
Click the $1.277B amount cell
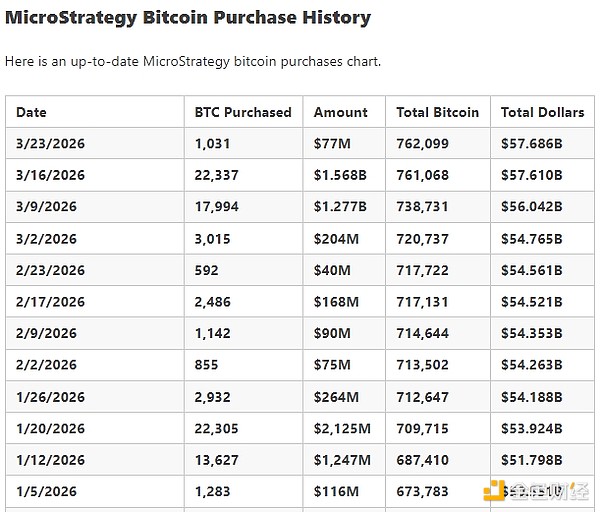340,207
